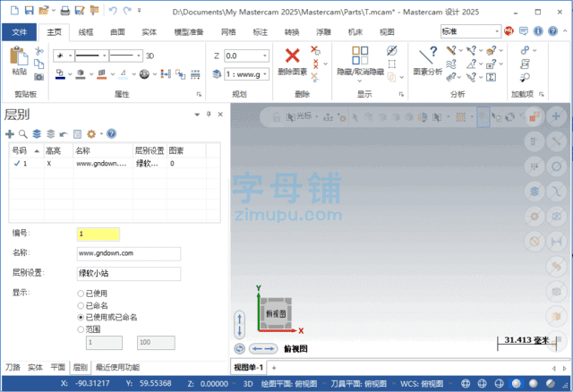Select the 已命名 radio button

[x=81, y=305]
